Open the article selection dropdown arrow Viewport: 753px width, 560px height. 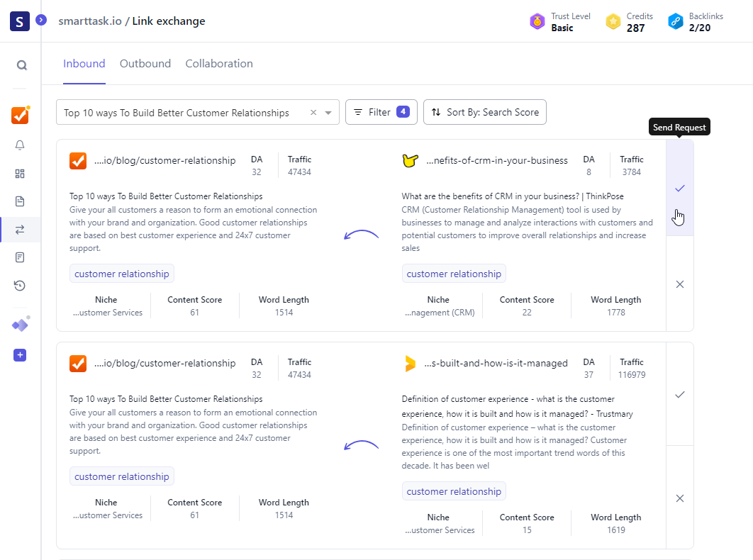coord(328,113)
